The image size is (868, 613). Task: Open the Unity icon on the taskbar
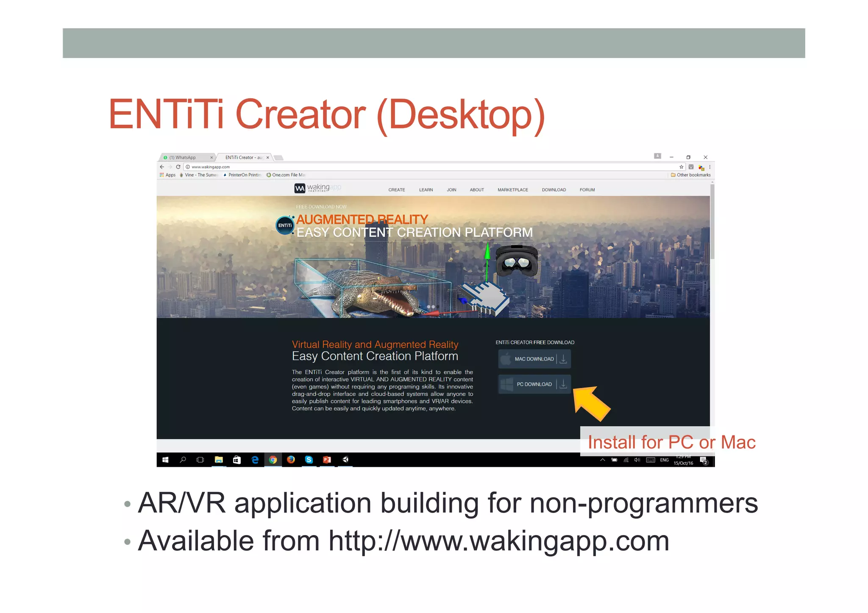[345, 460]
